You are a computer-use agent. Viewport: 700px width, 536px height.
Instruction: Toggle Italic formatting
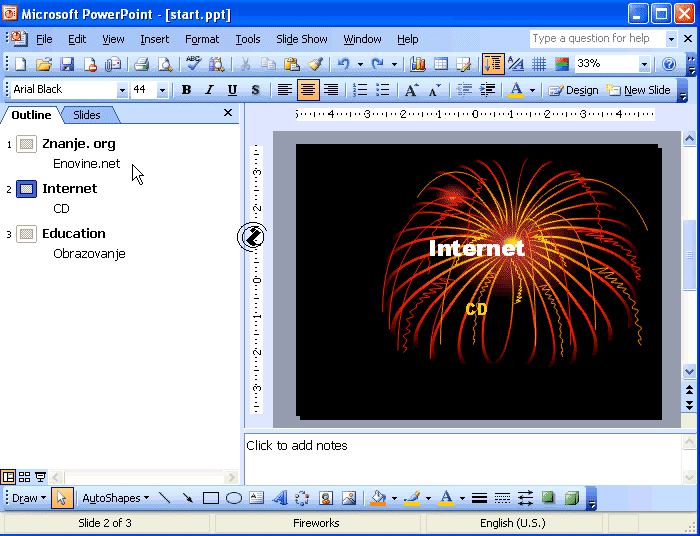(209, 90)
